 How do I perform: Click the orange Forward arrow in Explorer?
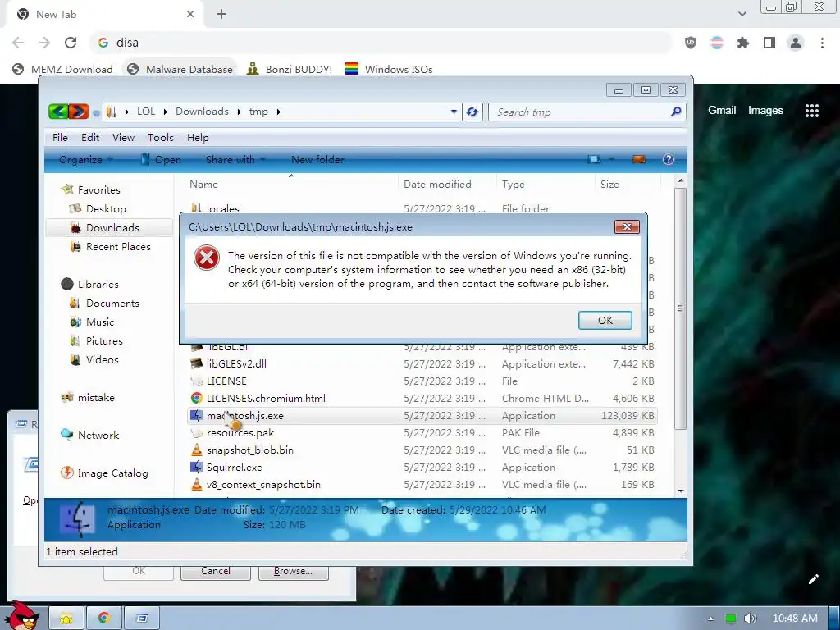(x=78, y=112)
